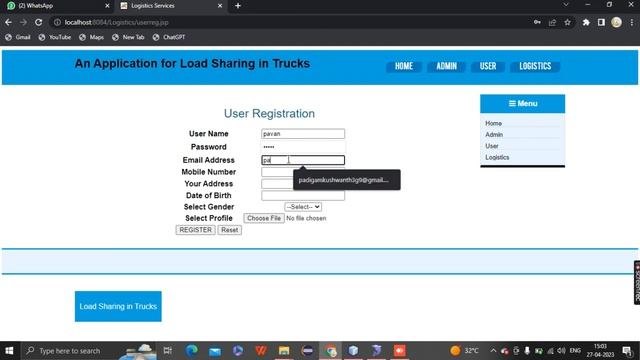Open the WPS Office taskbar icon

coord(261,351)
